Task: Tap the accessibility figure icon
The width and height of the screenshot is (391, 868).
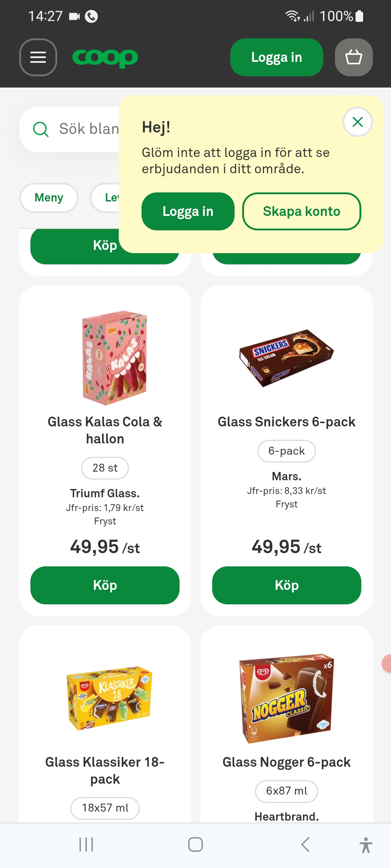Action: click(x=366, y=845)
